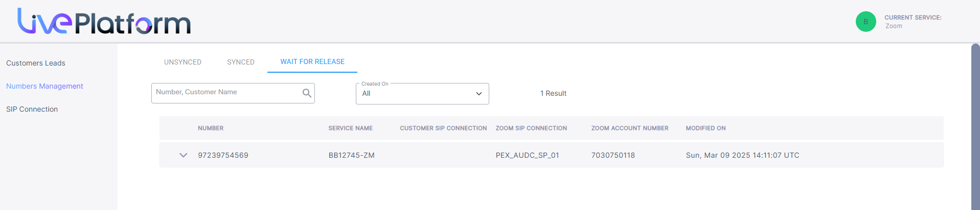
Task: Switch to the UNSYNCED tab
Action: tap(183, 62)
